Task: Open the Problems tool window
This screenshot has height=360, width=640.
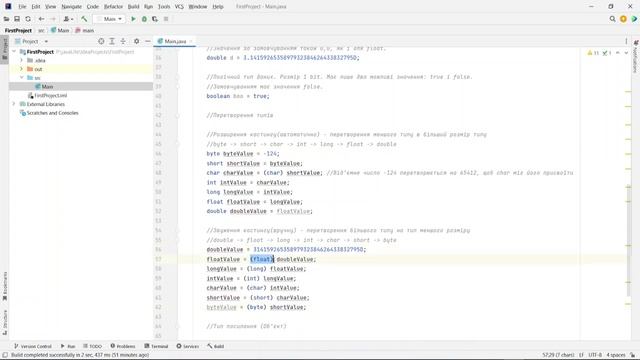Action: click(123, 346)
